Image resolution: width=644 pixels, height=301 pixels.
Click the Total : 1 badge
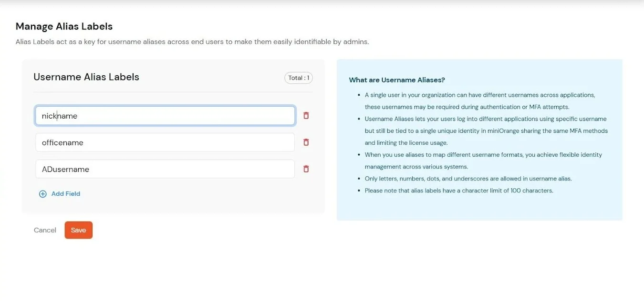(298, 78)
